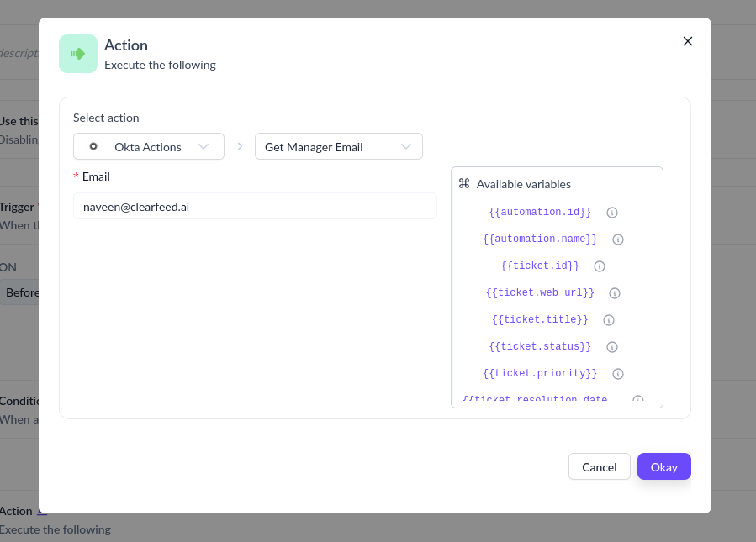Select the {{ticket.id}} variable
Viewport: 756px width, 542px height.
click(x=539, y=266)
